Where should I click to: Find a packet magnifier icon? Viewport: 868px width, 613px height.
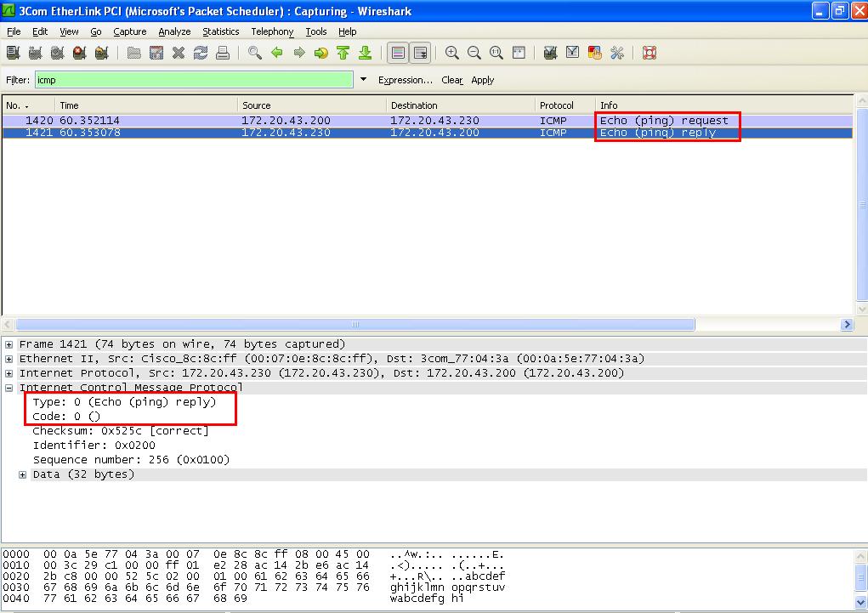255,53
